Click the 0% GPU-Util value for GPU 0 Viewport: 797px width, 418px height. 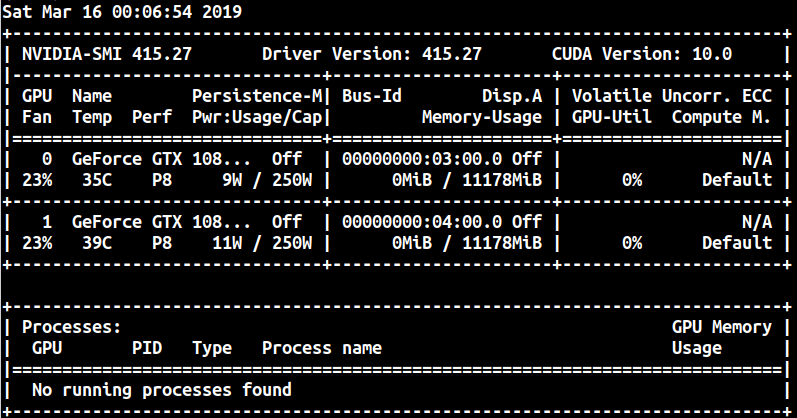(x=631, y=180)
